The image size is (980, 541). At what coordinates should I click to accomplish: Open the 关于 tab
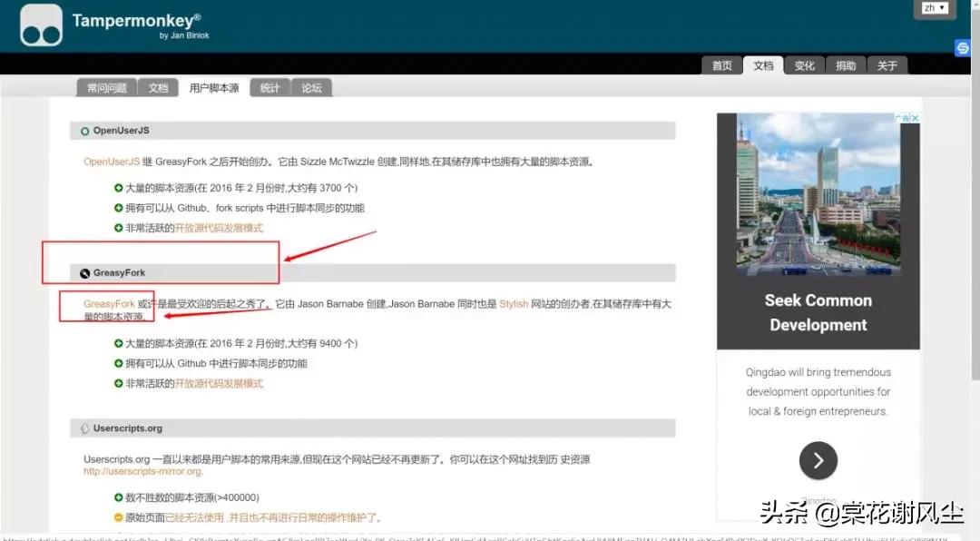(x=887, y=65)
